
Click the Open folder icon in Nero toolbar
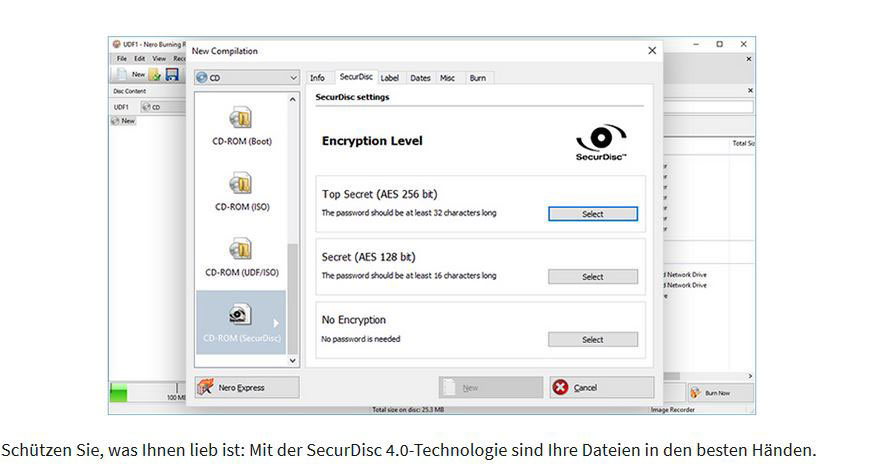155,74
